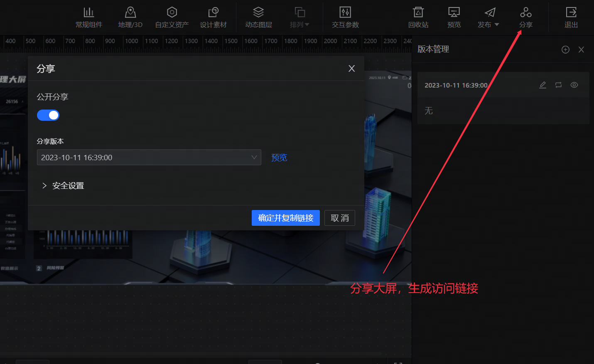Toggle off the 公开分享 public sharing switch
Viewport: 594px width, 364px height.
(48, 115)
